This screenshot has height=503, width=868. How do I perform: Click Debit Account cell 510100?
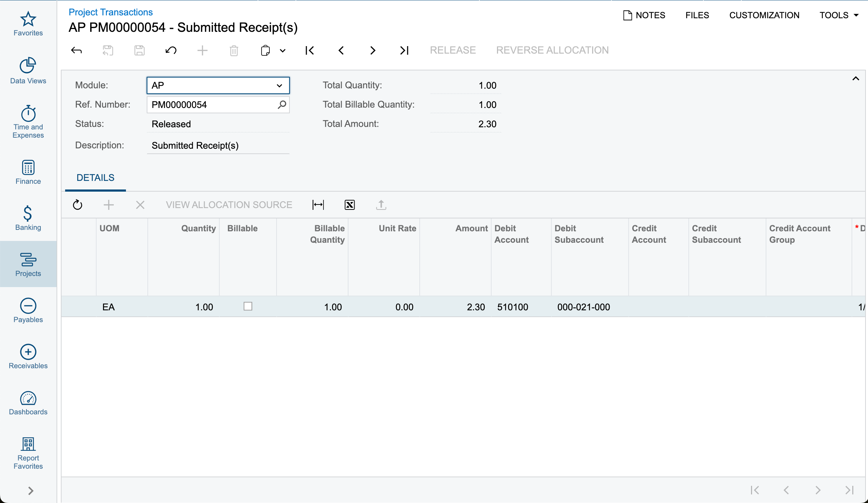pos(521,307)
